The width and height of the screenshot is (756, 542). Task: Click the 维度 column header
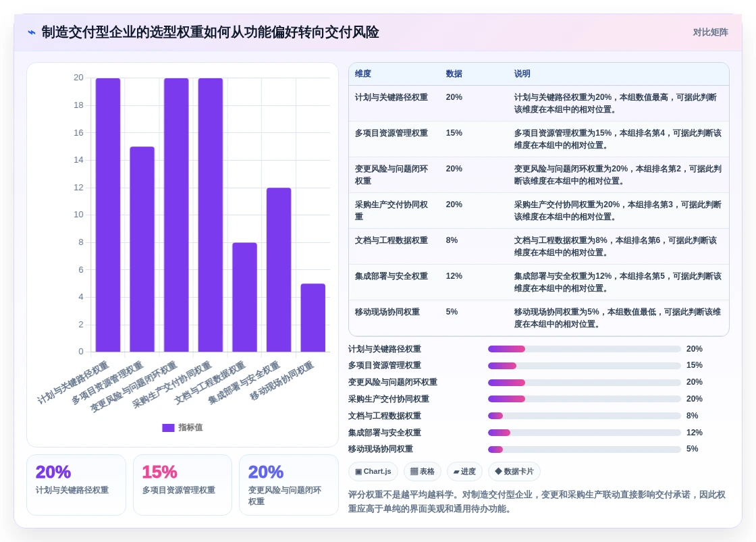363,74
